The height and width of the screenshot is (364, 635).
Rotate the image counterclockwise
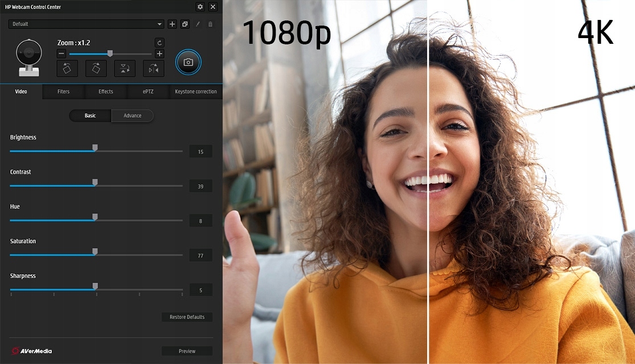pos(67,68)
